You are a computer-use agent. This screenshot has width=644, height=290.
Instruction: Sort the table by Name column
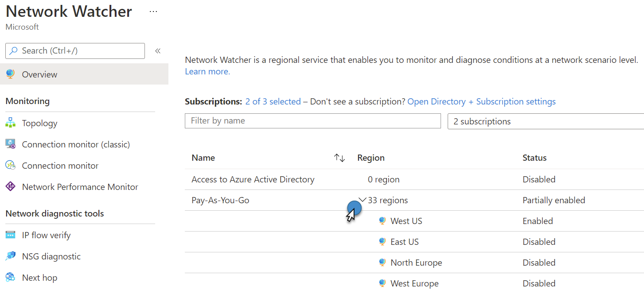pyautogui.click(x=339, y=157)
